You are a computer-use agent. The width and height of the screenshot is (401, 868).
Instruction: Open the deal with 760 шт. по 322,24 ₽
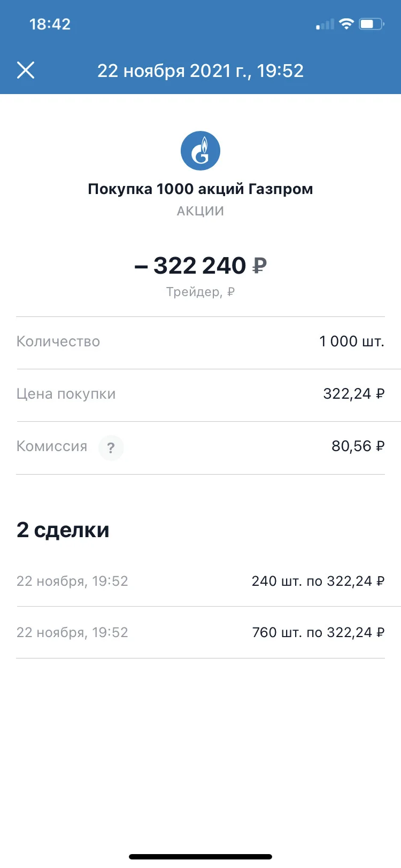coord(200,632)
